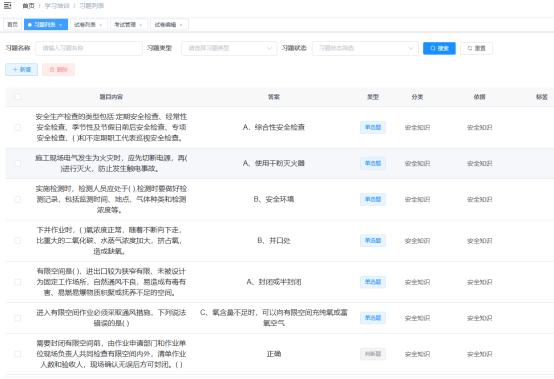This screenshot has width=554, height=379.
Task: Go to 首页 in the breadcrumb
Action: click(28, 6)
